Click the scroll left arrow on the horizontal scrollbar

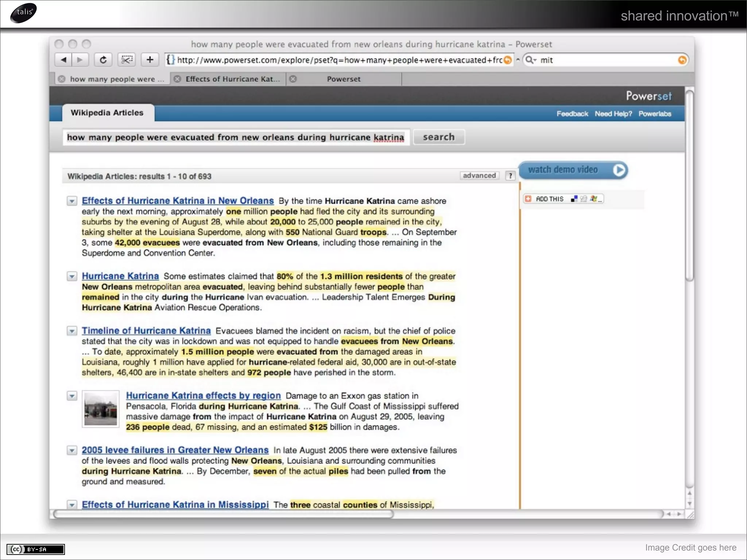coord(669,514)
